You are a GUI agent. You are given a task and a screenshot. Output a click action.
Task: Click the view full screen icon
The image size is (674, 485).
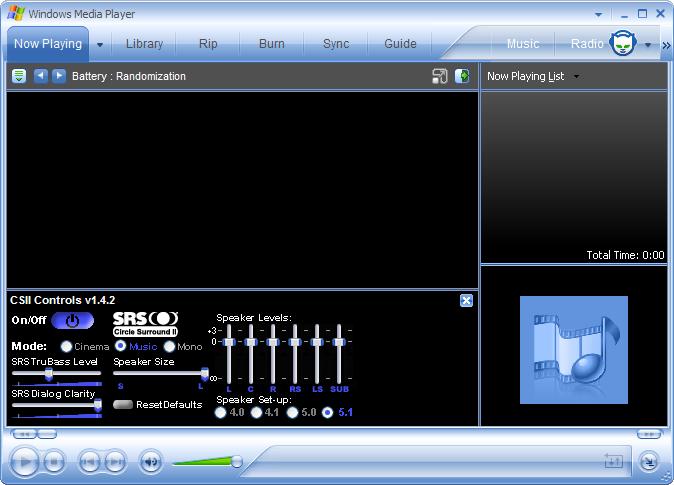pos(439,76)
